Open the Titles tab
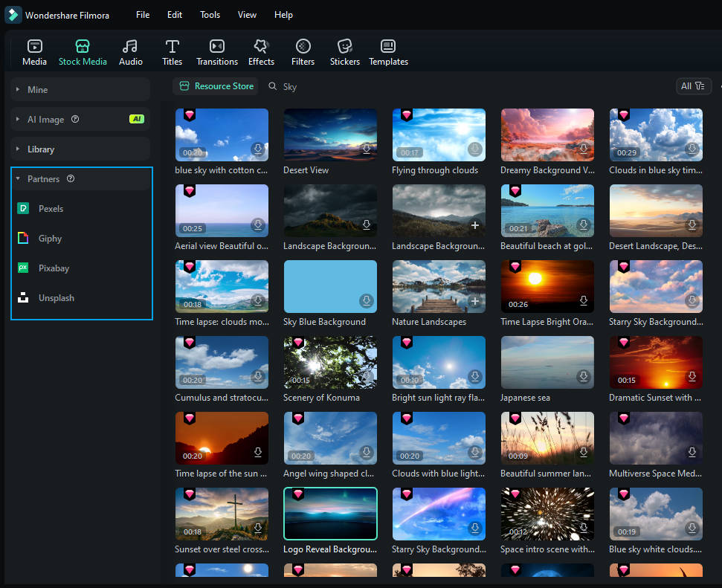 (x=172, y=53)
